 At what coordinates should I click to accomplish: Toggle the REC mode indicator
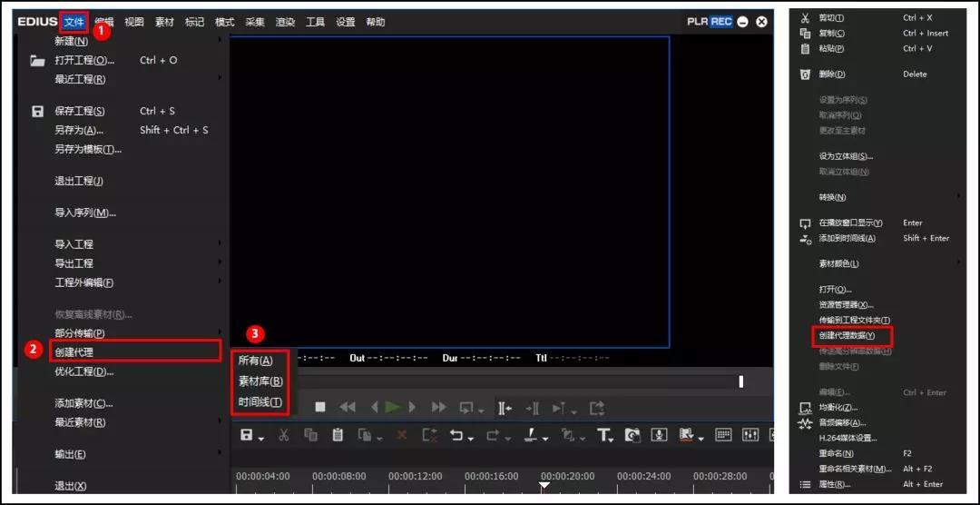coord(721,22)
